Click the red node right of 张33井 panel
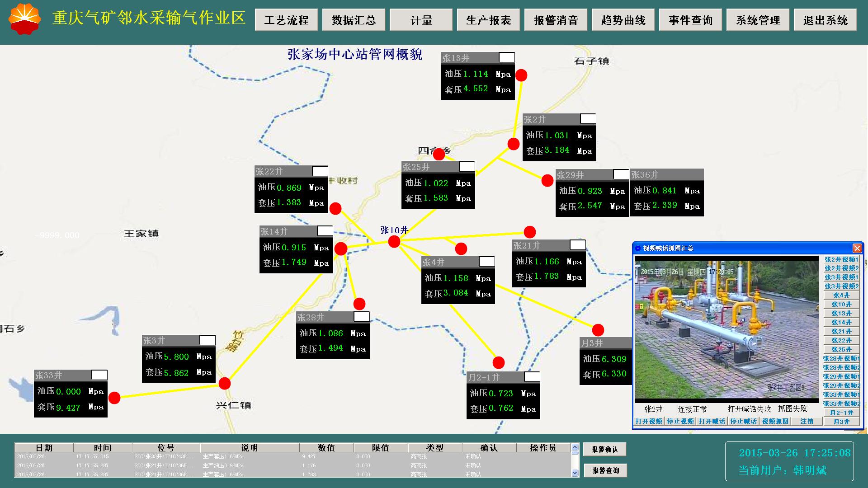The image size is (868, 488). tap(114, 398)
